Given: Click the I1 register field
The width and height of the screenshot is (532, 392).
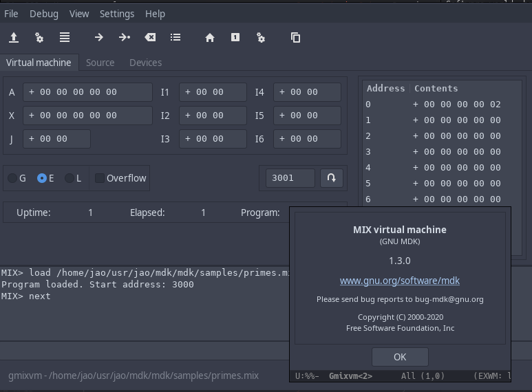Looking at the screenshot, I should click(213, 92).
